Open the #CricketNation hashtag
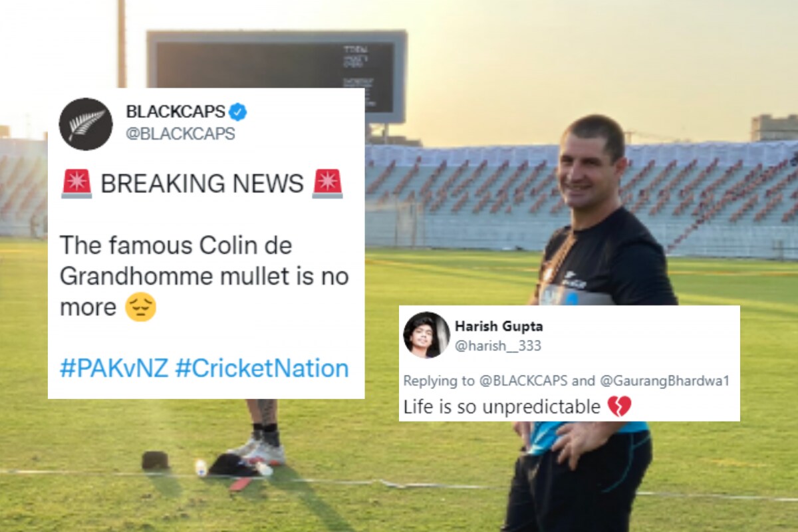 pos(262,368)
